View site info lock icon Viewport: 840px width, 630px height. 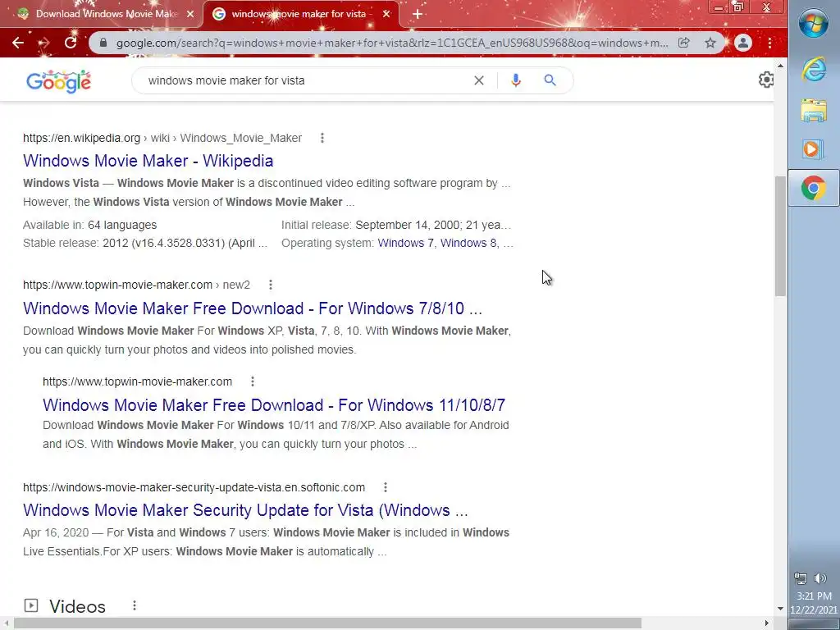[103, 43]
